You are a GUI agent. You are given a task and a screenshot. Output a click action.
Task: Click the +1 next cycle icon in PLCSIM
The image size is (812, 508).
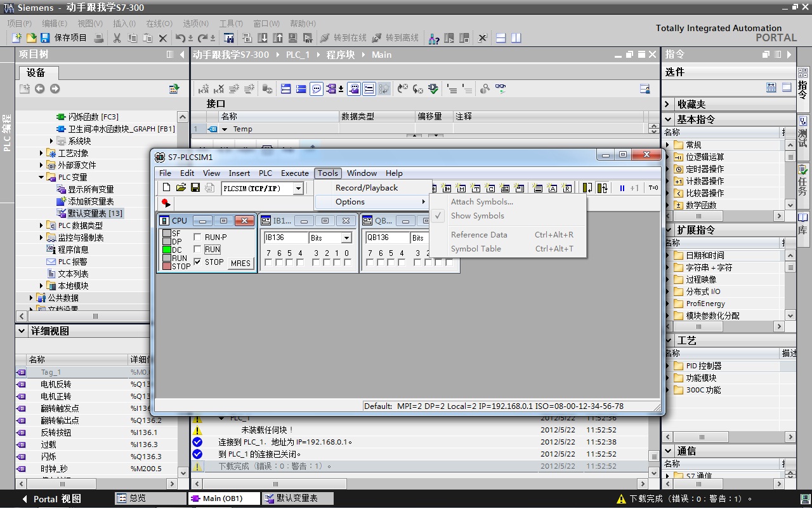pyautogui.click(x=634, y=188)
